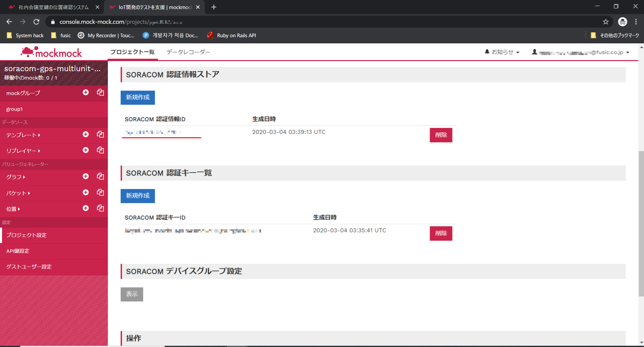Click the copy icon beside mockグループ
644x347 pixels.
pyautogui.click(x=100, y=92)
